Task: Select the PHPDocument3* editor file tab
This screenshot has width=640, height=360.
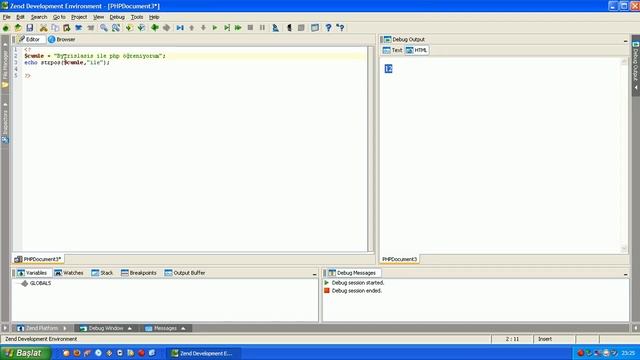Action: tap(38, 259)
